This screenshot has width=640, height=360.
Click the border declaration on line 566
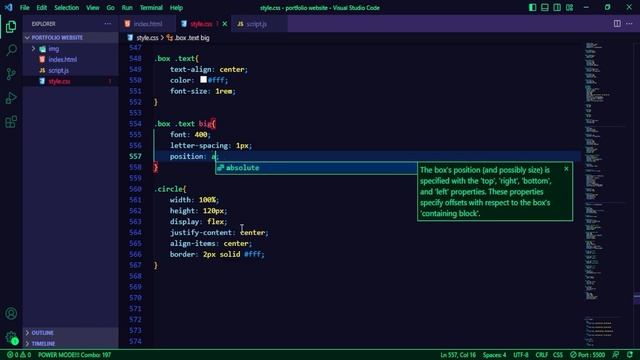tap(217, 254)
